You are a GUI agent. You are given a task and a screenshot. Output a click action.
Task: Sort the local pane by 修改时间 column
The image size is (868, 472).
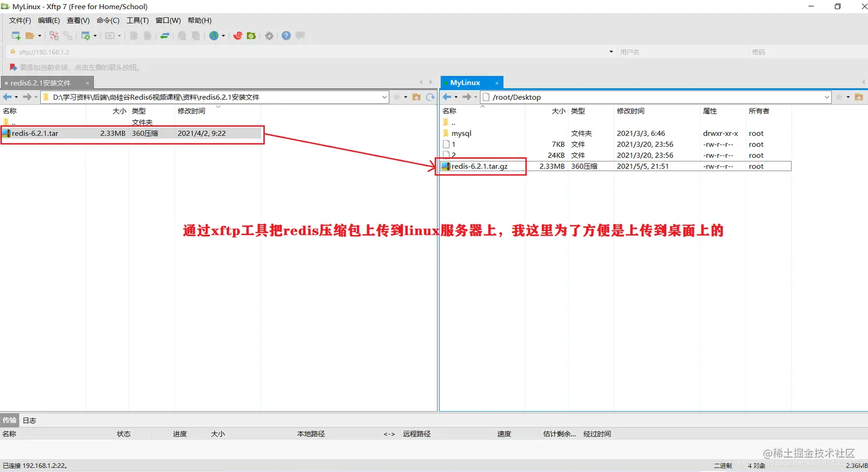tap(191, 111)
